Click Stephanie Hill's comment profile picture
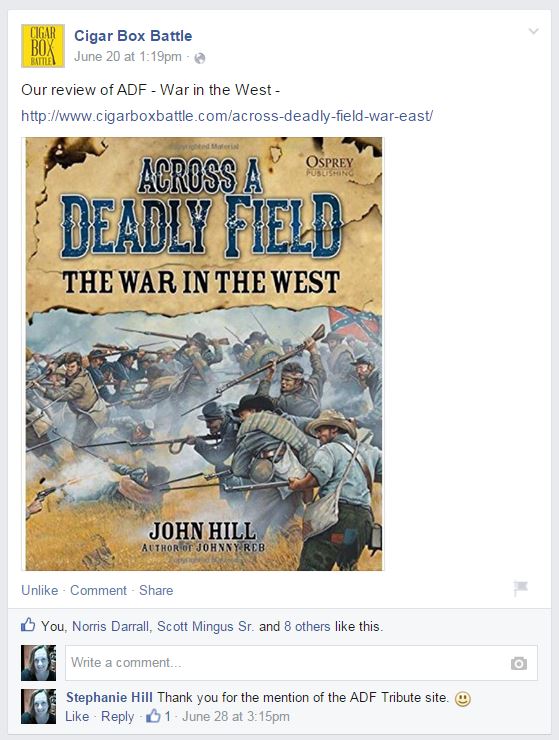This screenshot has height=740, width=559. (38, 706)
